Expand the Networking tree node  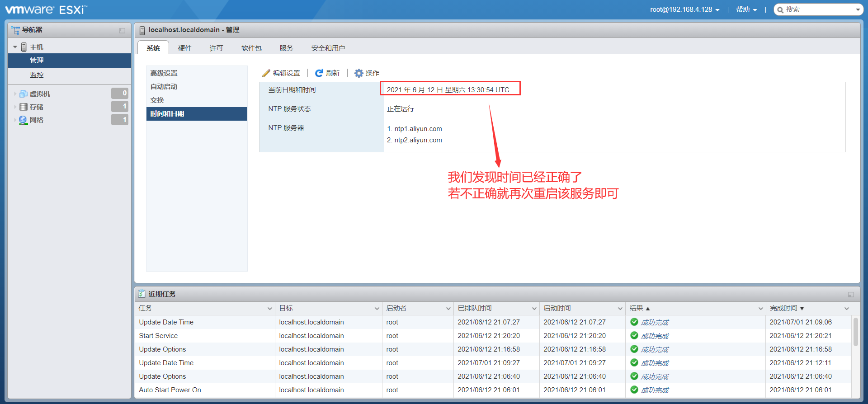click(x=15, y=120)
